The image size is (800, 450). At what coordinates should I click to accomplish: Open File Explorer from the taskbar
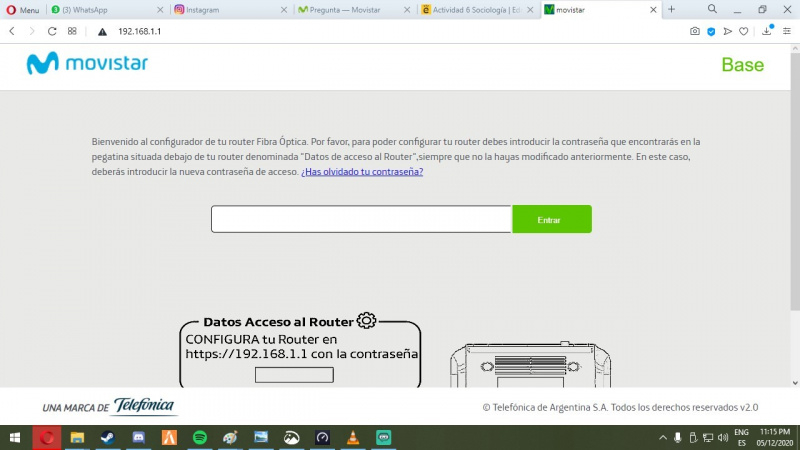coord(77,438)
